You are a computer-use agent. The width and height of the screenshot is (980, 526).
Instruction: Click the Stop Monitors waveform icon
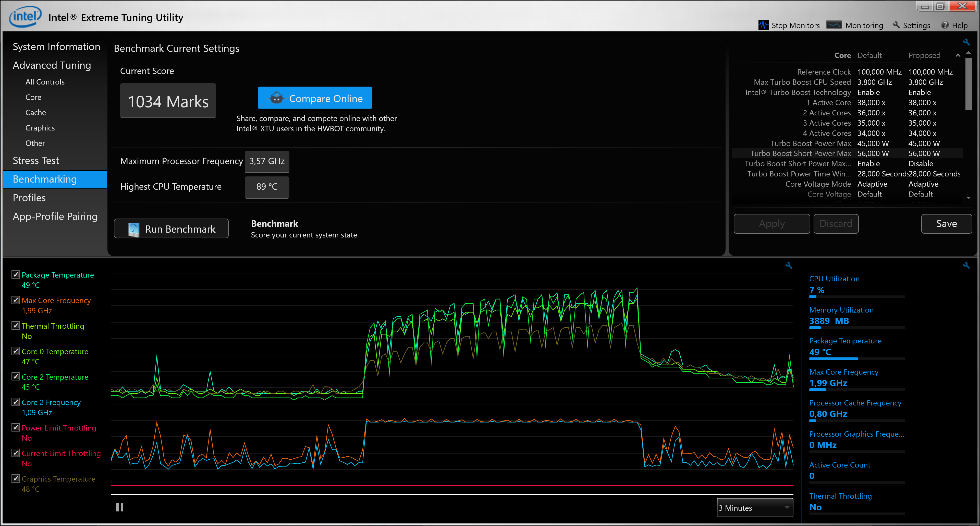pyautogui.click(x=763, y=25)
